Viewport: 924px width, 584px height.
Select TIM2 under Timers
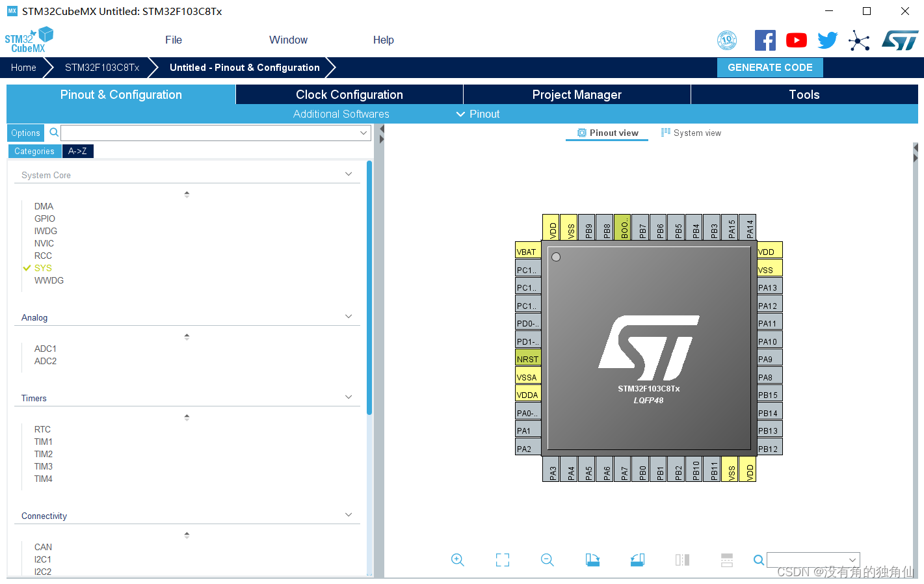44,454
